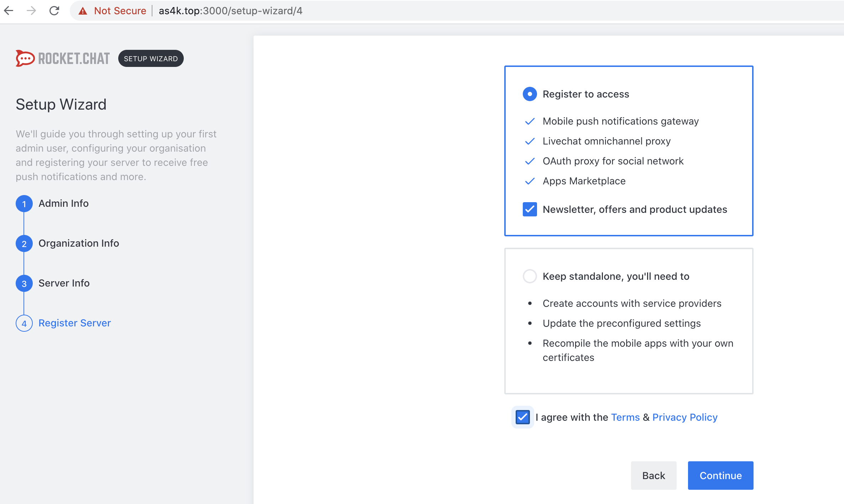Viewport: 844px width, 504px height.
Task: Click the Setup Wizard heading
Action: click(61, 104)
